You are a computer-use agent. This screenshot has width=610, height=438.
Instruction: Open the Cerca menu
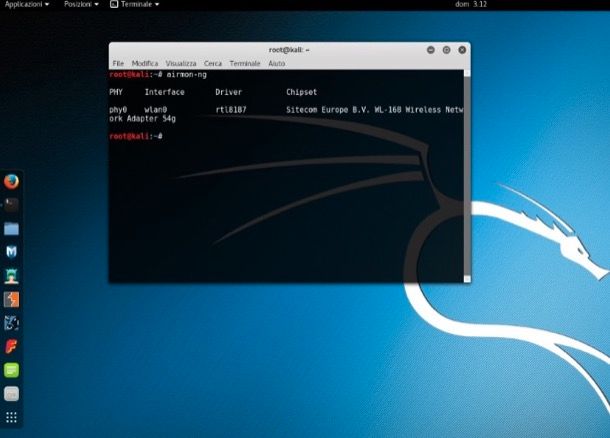[x=213, y=63]
